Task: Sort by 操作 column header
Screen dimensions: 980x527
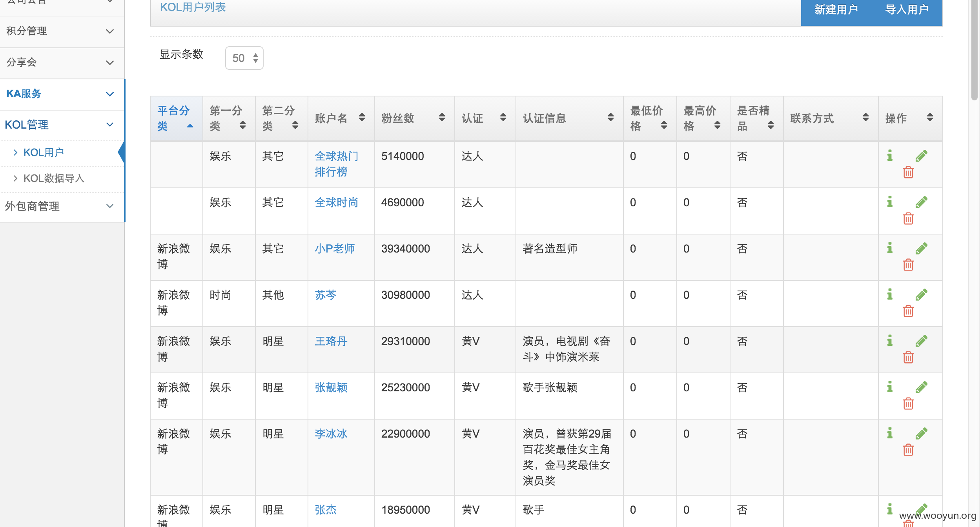Action: (x=911, y=118)
